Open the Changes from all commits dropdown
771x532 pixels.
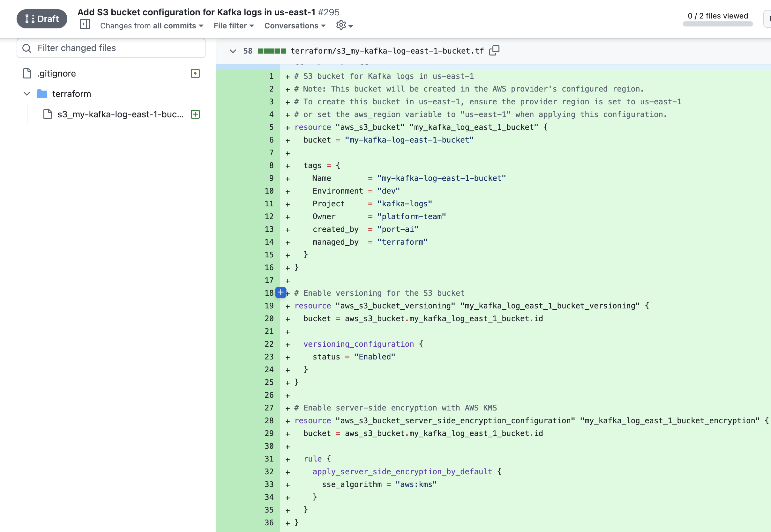[152, 26]
